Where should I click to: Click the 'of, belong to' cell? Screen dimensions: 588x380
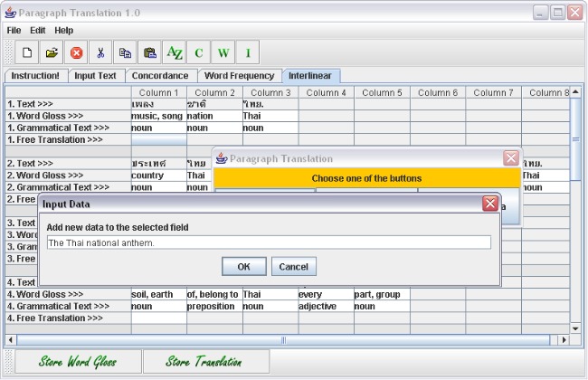215,294
